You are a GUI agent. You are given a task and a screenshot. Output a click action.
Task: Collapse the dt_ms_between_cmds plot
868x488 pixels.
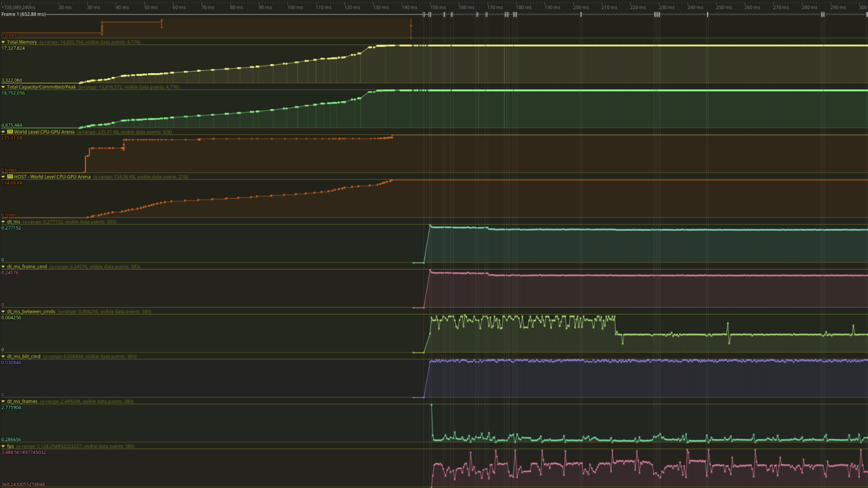coord(3,311)
